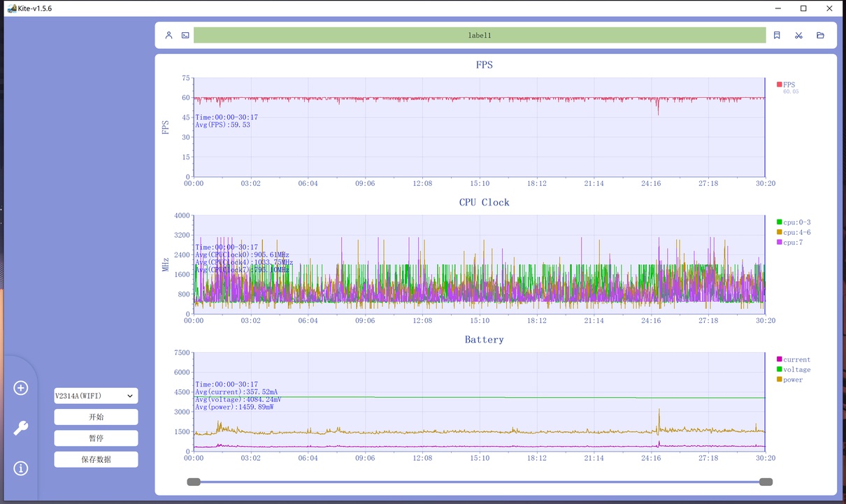Viewport: 846px width, 504px height.
Task: Click the "Avg(power):1459.89mW" text
Action: pos(235,408)
